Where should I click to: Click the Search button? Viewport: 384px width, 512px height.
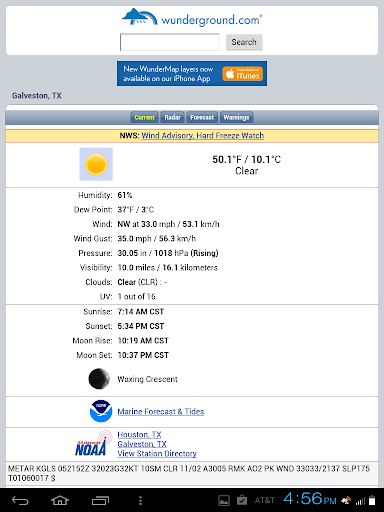coord(244,42)
